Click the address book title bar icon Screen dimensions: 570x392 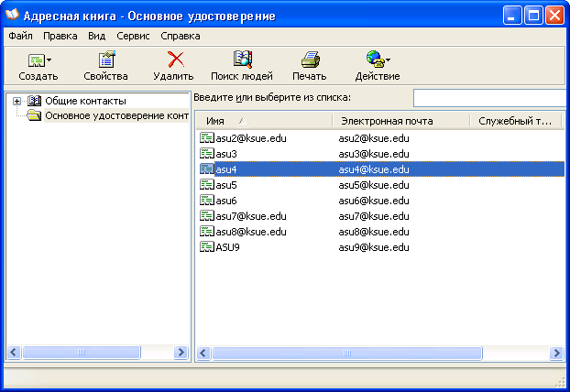coord(12,15)
